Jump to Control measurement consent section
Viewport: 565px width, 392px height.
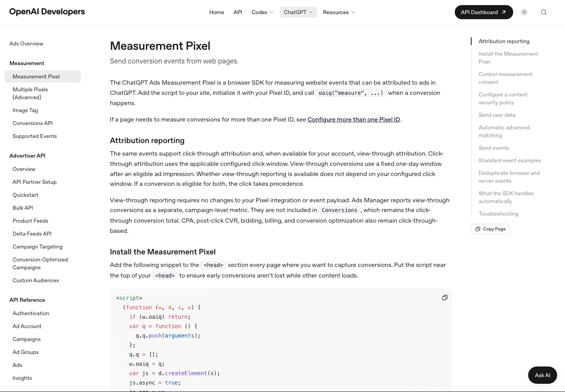[505, 78]
